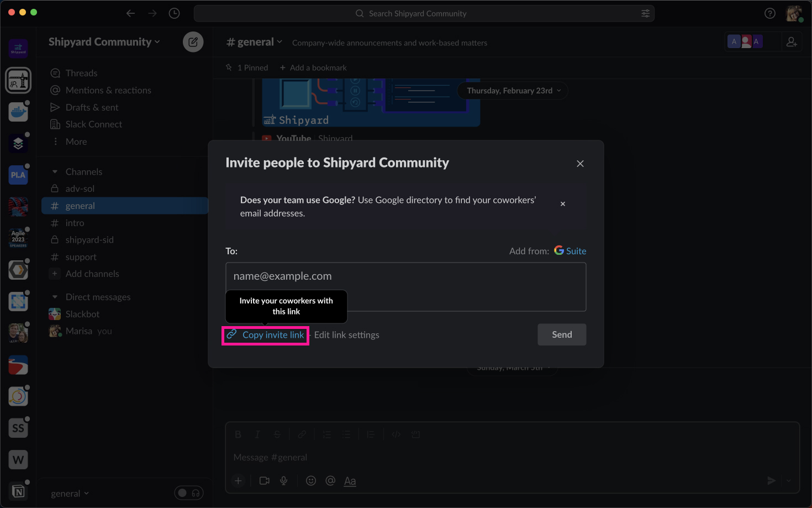Select the adv-sol channel
Screen dimensions: 812x508
click(124, 188)
